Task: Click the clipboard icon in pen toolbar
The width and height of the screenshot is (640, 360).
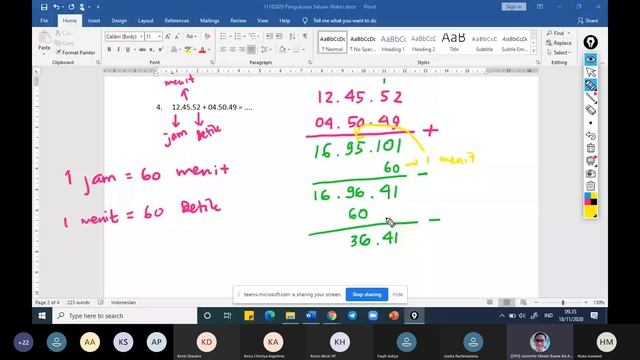Action: 591,186
